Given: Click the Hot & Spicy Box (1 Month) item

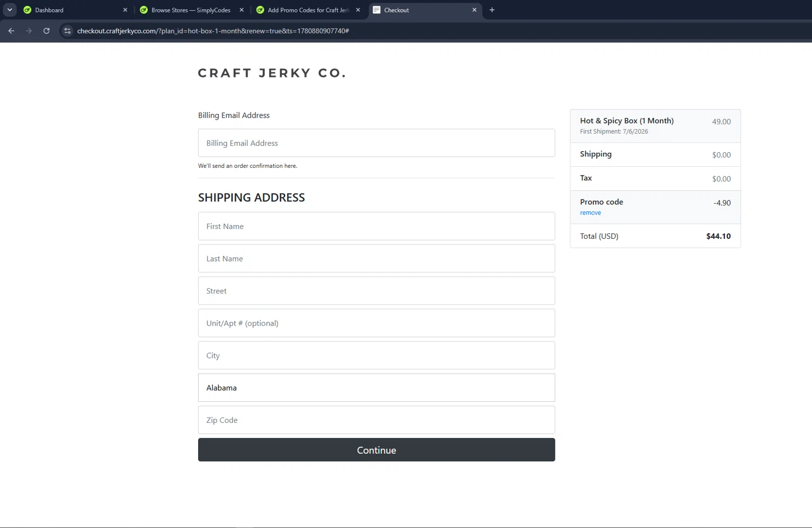Looking at the screenshot, I should coord(627,121).
